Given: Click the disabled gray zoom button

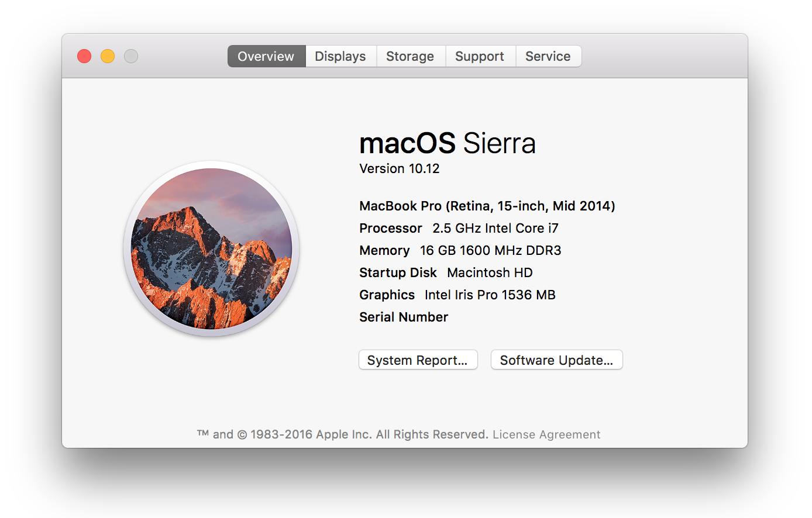Looking at the screenshot, I should [131, 56].
